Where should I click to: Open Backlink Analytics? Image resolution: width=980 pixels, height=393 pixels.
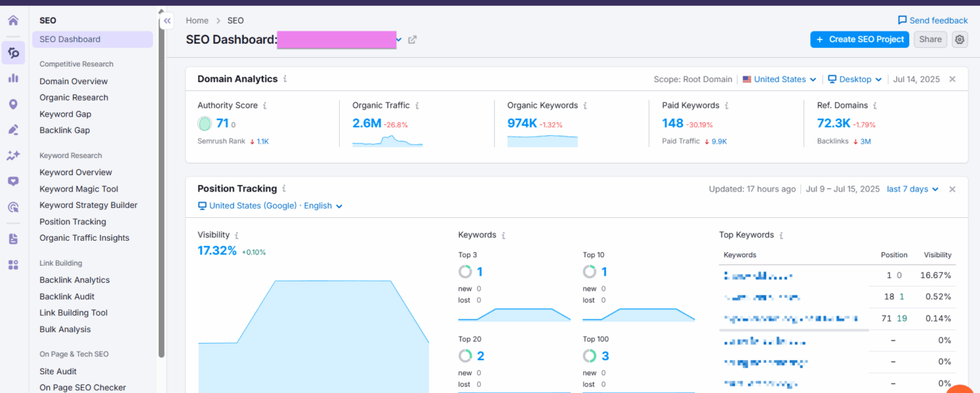pyautogui.click(x=74, y=280)
